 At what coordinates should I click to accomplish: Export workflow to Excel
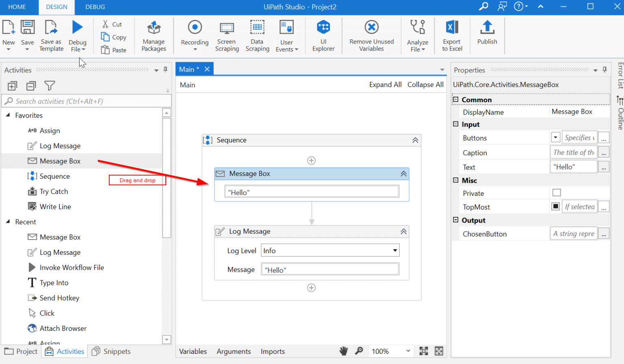452,36
